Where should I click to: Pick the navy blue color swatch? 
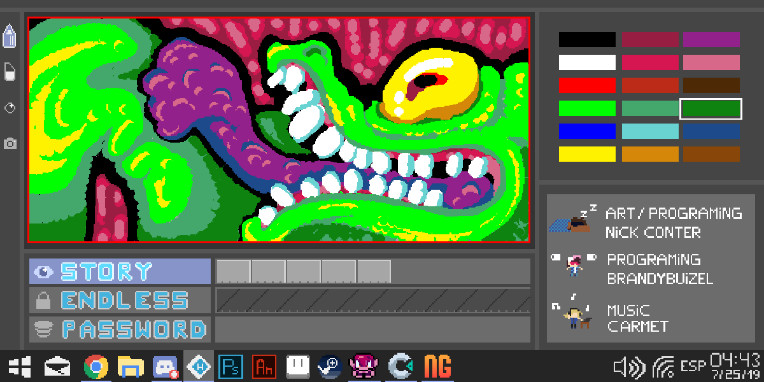711,131
